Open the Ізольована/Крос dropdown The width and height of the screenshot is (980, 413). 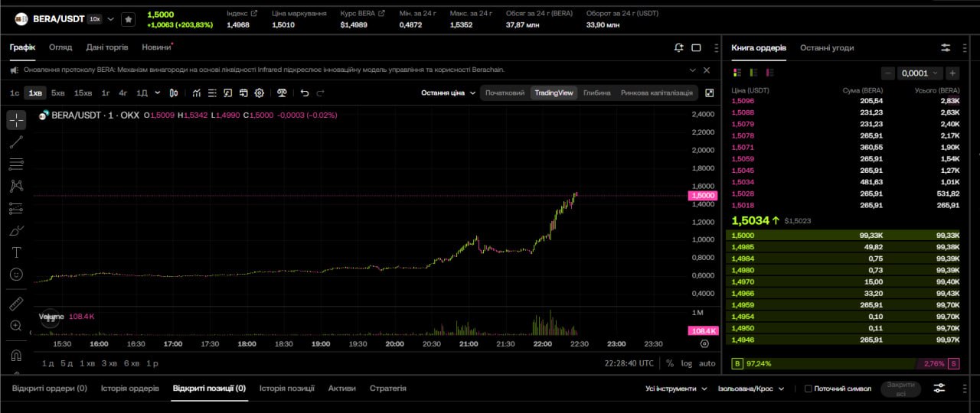coord(751,389)
